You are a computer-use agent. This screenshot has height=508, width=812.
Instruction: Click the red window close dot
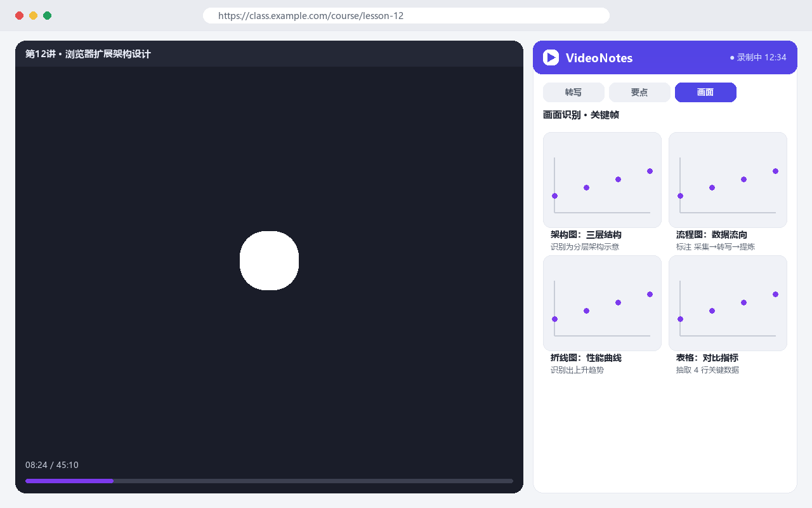pyautogui.click(x=20, y=16)
